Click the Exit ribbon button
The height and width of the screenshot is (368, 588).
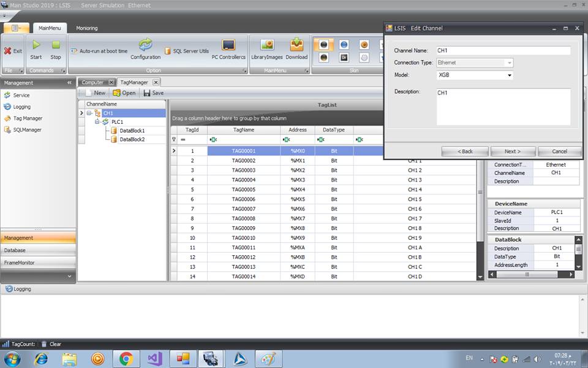click(x=13, y=51)
